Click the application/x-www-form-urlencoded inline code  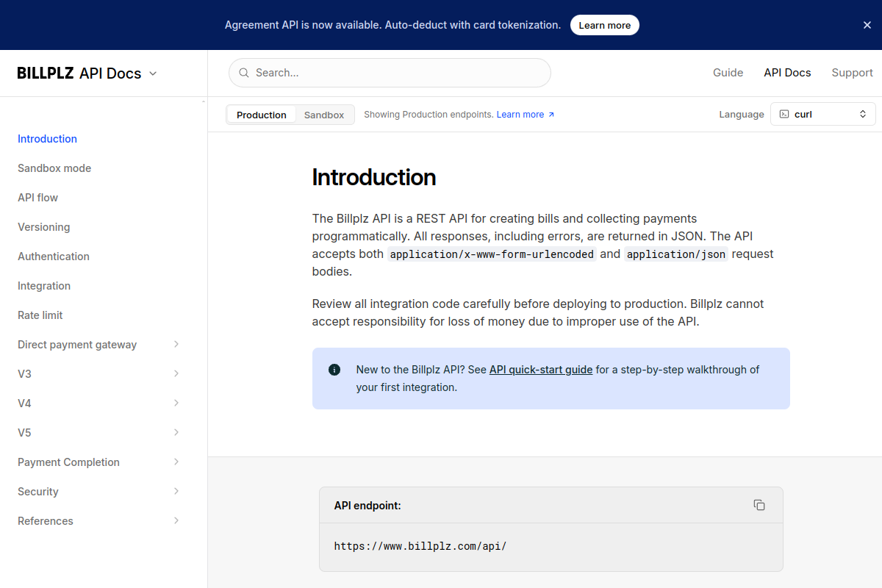point(492,254)
